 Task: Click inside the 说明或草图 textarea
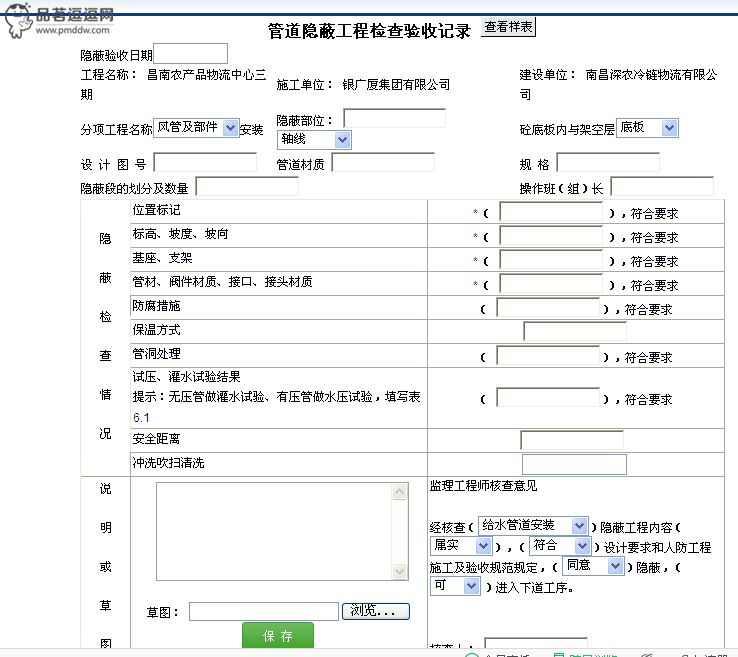point(274,531)
